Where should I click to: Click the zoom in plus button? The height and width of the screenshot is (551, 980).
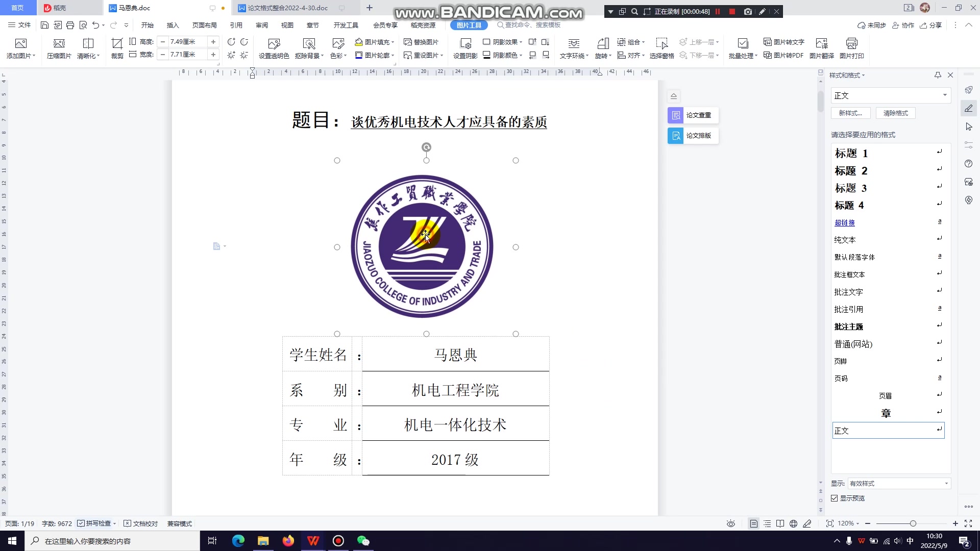[x=955, y=523]
